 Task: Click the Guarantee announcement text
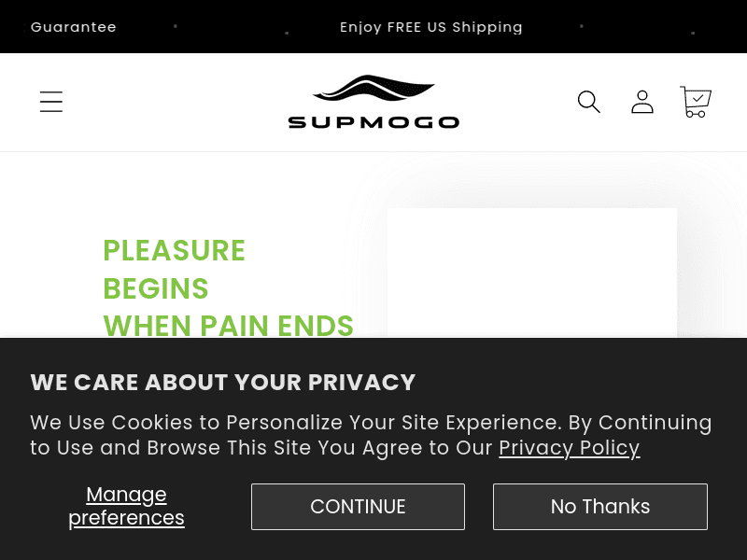[74, 27]
